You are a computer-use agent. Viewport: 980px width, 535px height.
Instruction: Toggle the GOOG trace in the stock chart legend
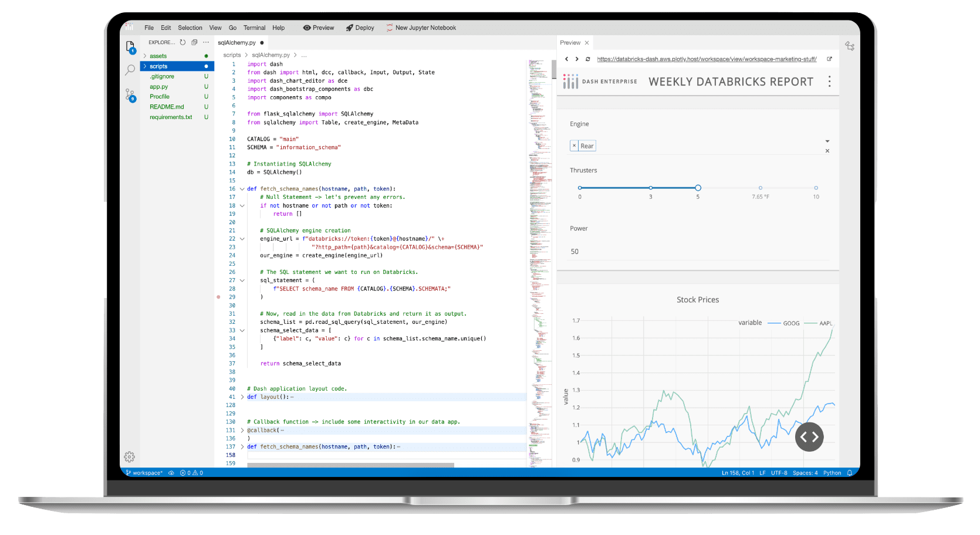pyautogui.click(x=790, y=323)
